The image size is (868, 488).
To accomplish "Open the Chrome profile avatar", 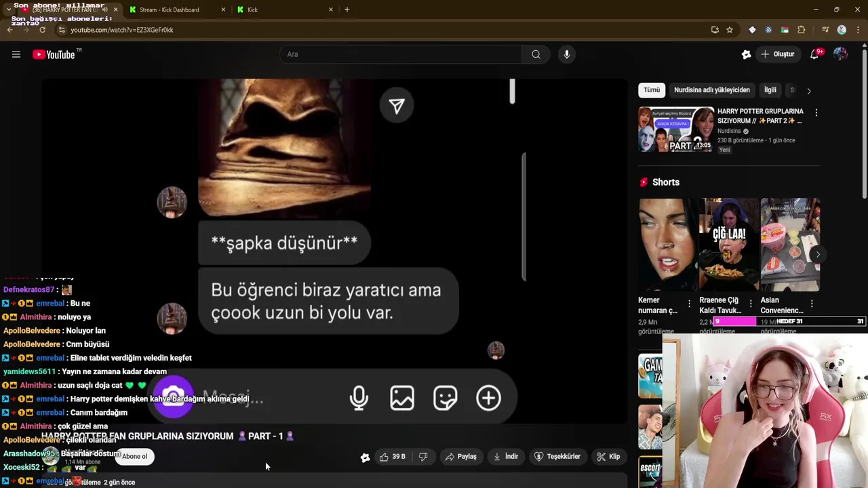I will pos(842,30).
